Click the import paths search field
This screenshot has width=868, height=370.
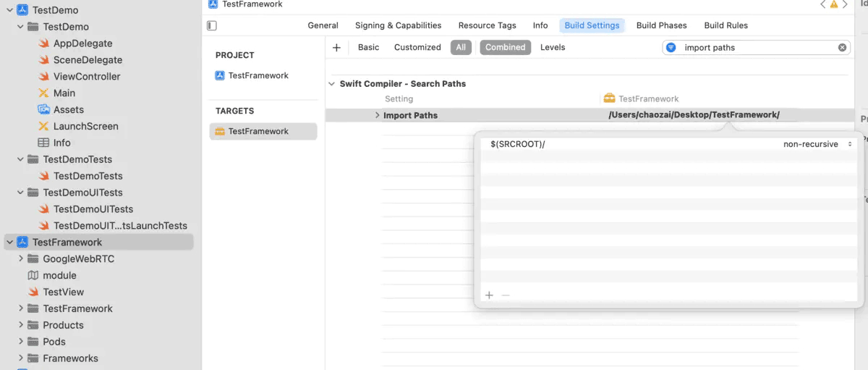752,48
